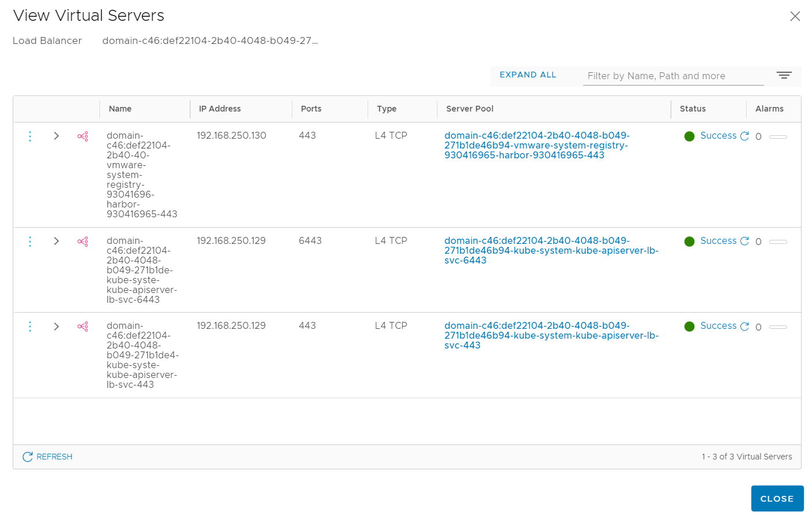Click the Name column header
This screenshot has width=812, height=519.
[x=120, y=109]
